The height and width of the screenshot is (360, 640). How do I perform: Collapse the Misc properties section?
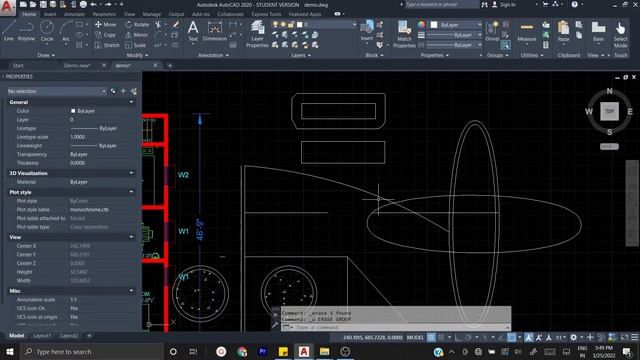tap(131, 291)
